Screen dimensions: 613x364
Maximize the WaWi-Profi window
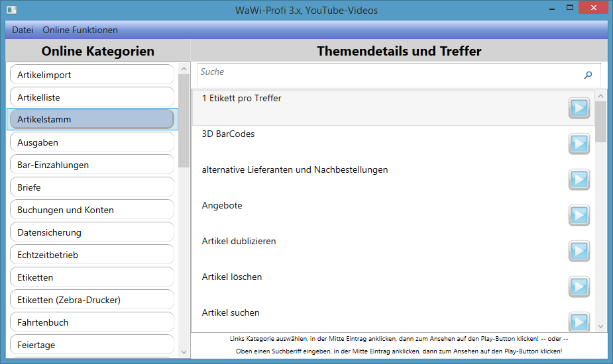570,8
